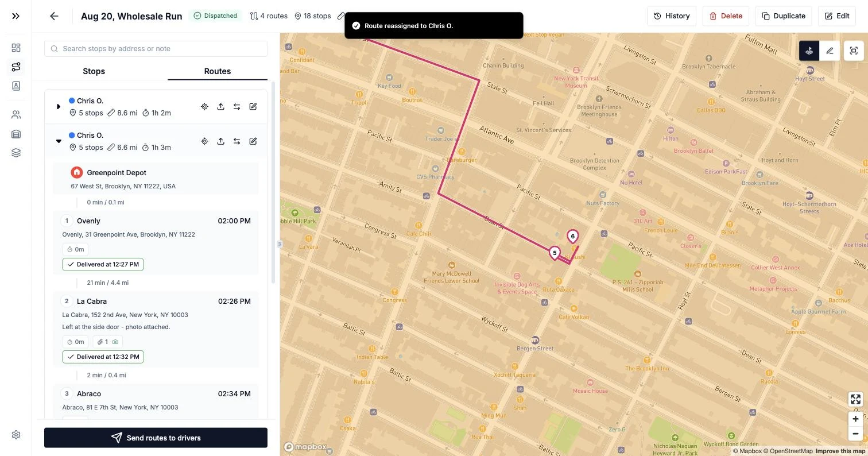The width and height of the screenshot is (868, 456).
Task: Click La Cabra's 02:26 PM time
Action: (234, 302)
